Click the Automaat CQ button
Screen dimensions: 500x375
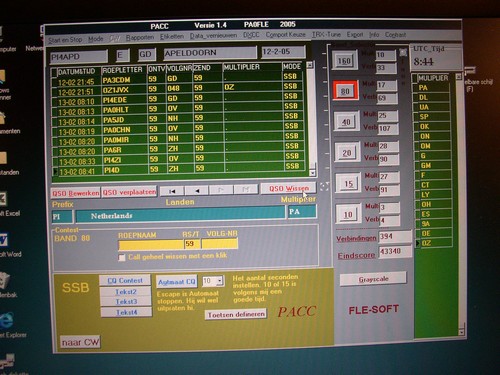tap(177, 282)
